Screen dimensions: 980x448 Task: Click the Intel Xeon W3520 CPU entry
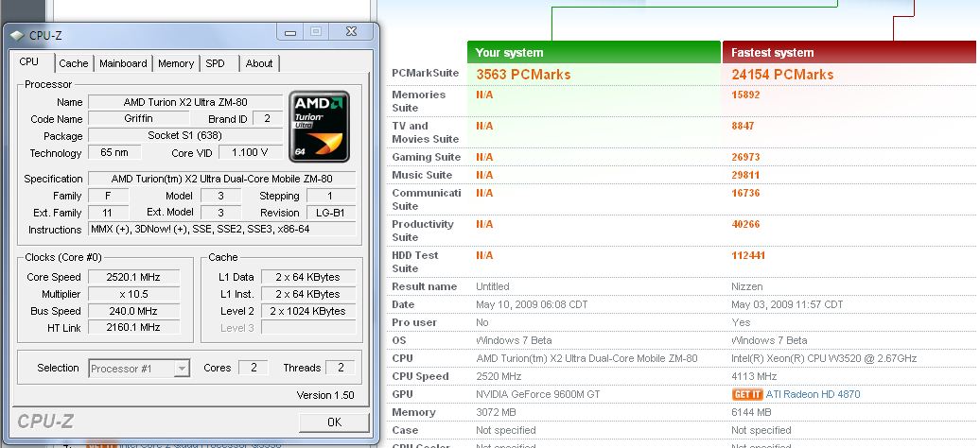pos(824,358)
